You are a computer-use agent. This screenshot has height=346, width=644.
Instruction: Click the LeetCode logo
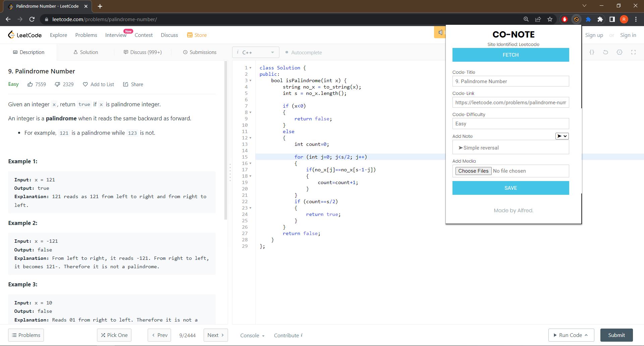(x=25, y=35)
